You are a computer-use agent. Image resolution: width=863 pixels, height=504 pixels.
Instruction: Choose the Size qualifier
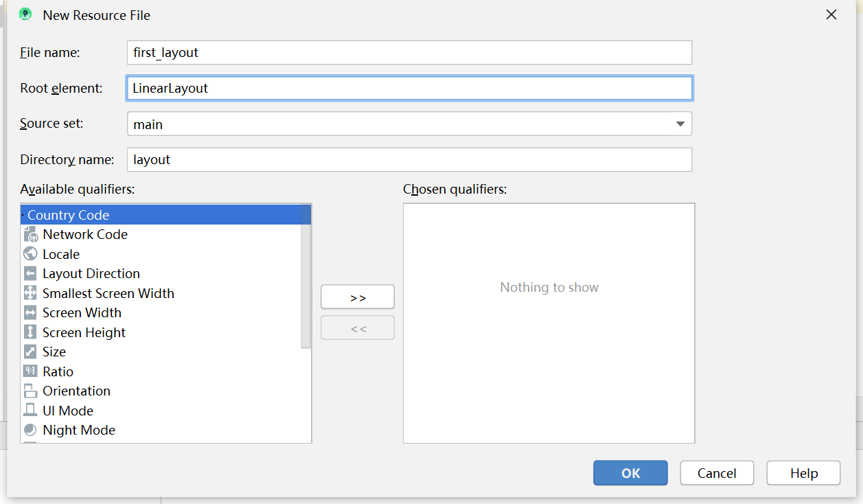161,352
